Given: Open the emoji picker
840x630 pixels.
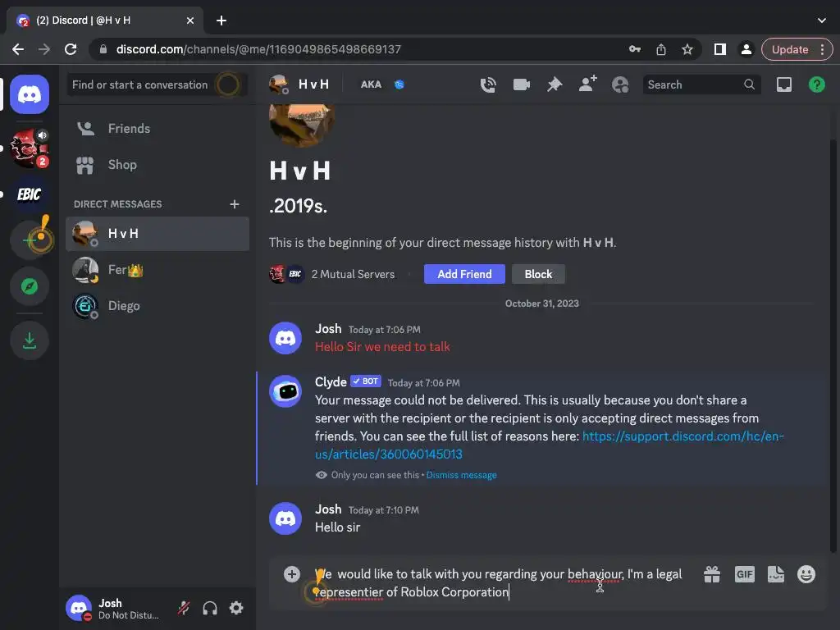Looking at the screenshot, I should tap(806, 574).
